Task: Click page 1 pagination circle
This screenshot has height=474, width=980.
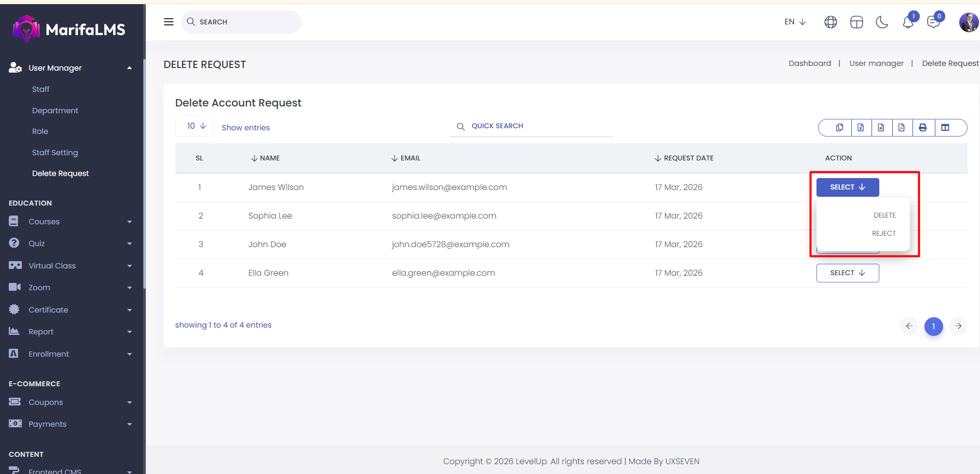Action: (x=933, y=326)
